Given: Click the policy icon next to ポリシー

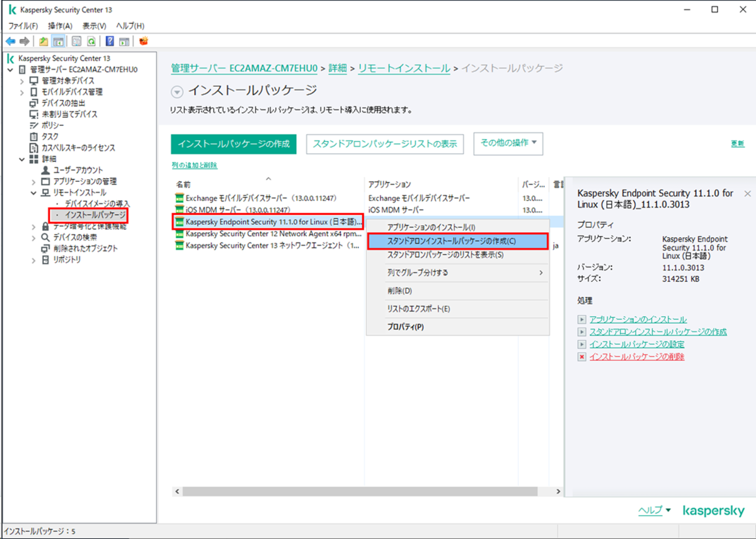Looking at the screenshot, I should [x=34, y=125].
